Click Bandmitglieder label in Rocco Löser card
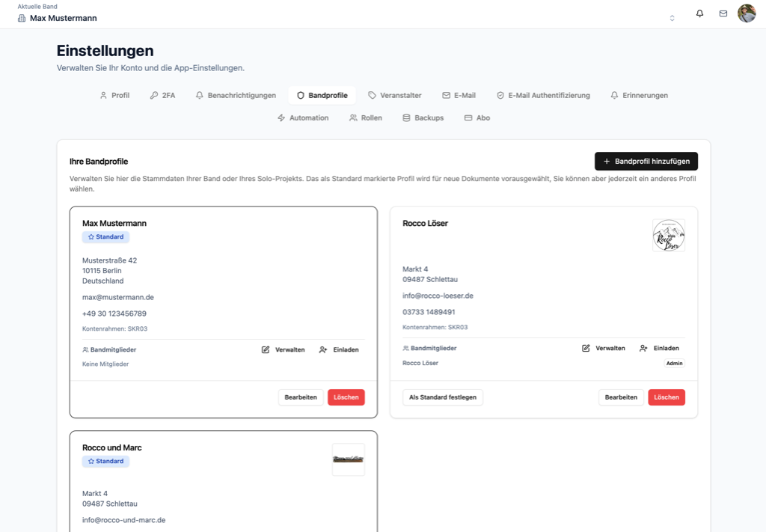This screenshot has height=532, width=766. pos(433,349)
